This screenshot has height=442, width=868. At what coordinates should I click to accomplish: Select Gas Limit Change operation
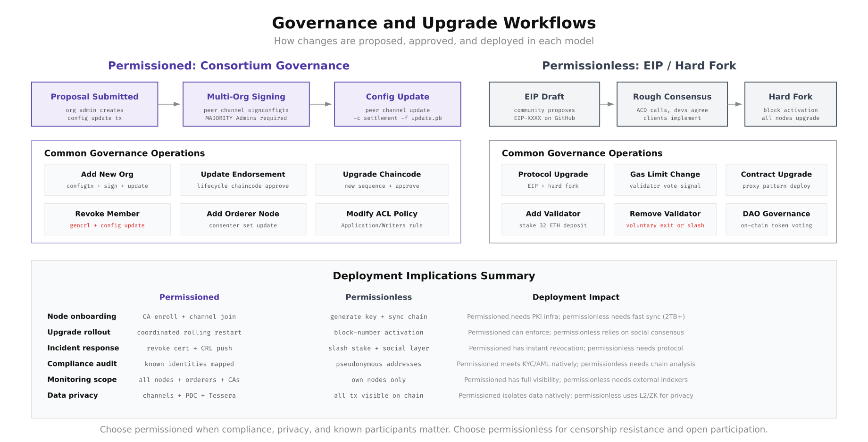coord(665,180)
